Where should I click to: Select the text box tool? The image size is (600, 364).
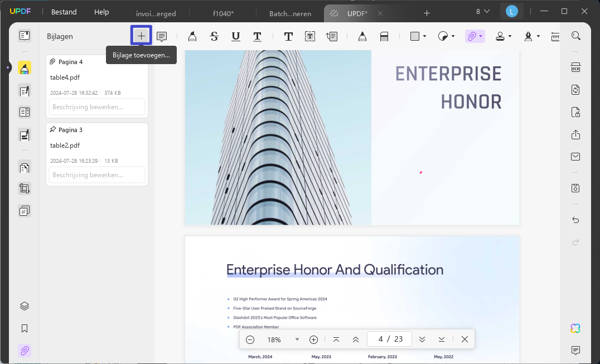click(x=310, y=36)
